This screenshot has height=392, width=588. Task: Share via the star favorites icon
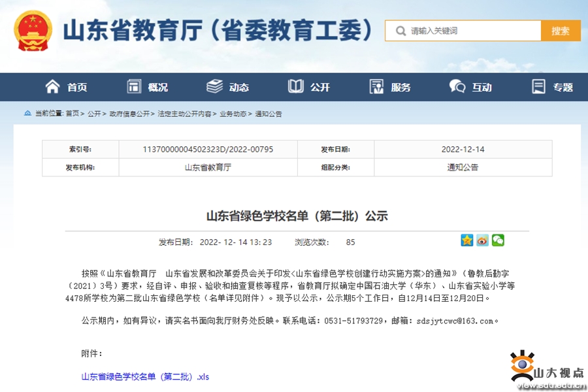(466, 240)
